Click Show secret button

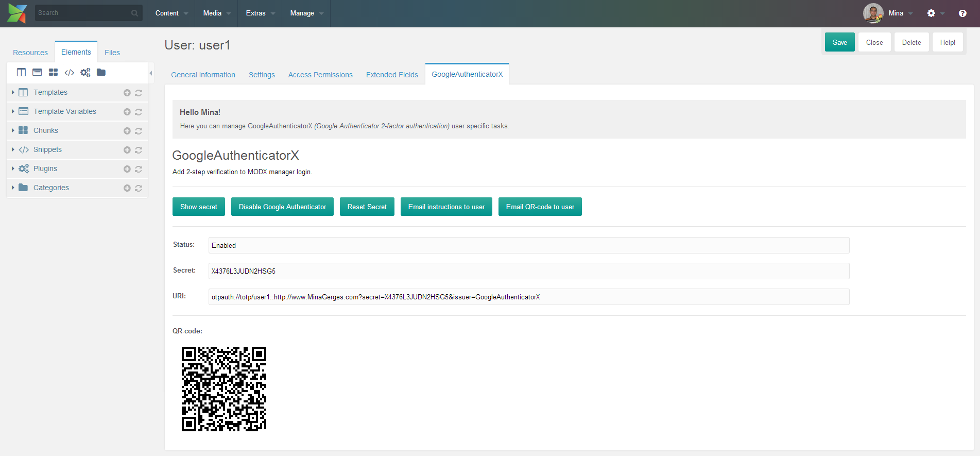[199, 207]
